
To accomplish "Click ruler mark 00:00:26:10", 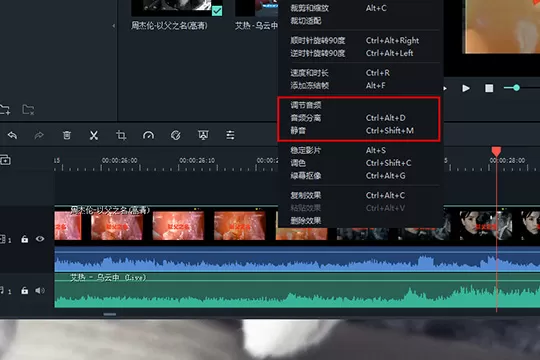I will (197, 161).
